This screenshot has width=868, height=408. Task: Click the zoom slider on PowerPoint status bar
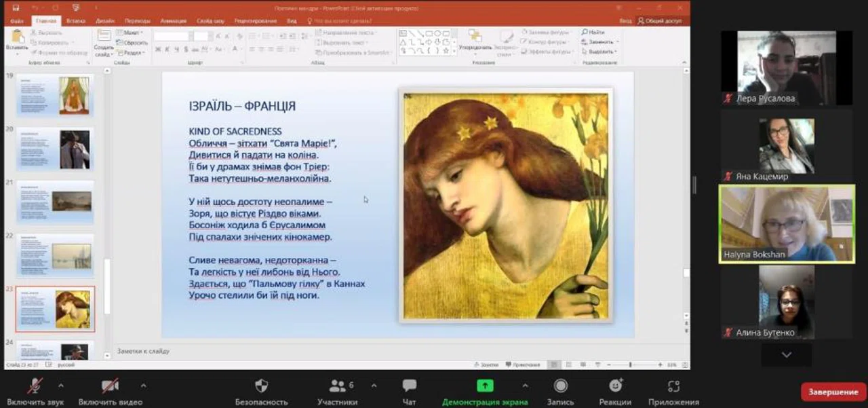click(x=630, y=365)
